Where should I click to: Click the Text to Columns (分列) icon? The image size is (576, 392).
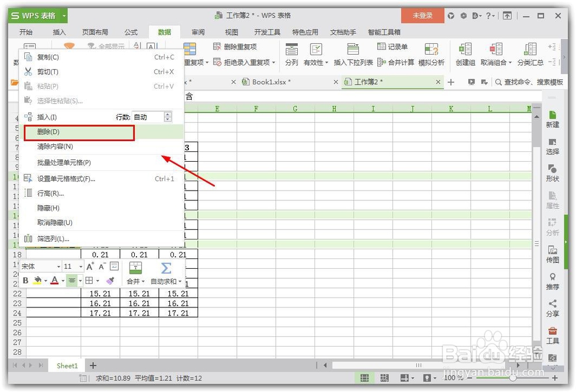[x=291, y=49]
